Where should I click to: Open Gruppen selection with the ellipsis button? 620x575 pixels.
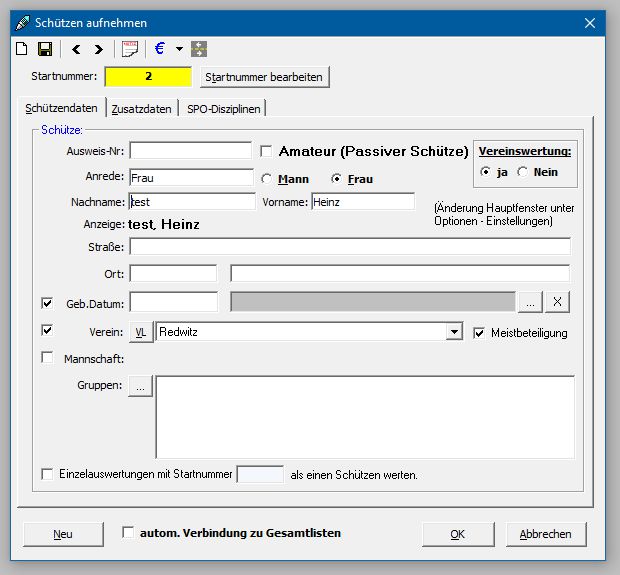[141, 387]
